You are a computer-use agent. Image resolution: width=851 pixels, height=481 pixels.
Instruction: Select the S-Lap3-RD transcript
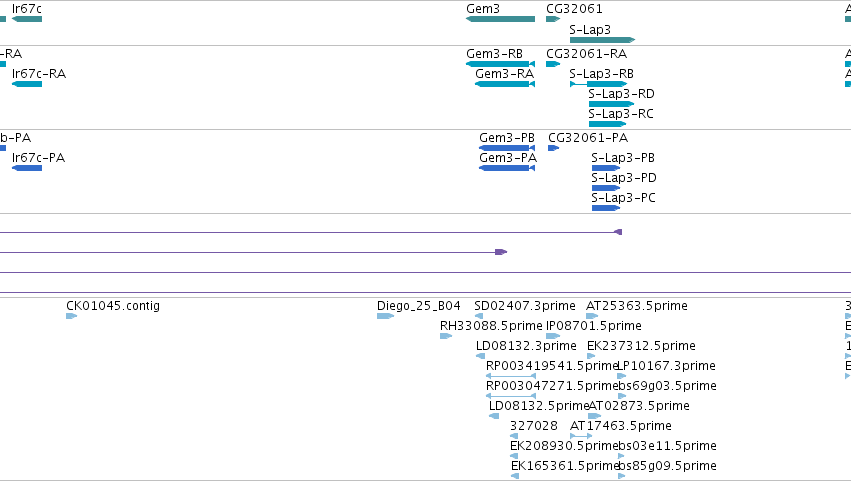click(612, 104)
